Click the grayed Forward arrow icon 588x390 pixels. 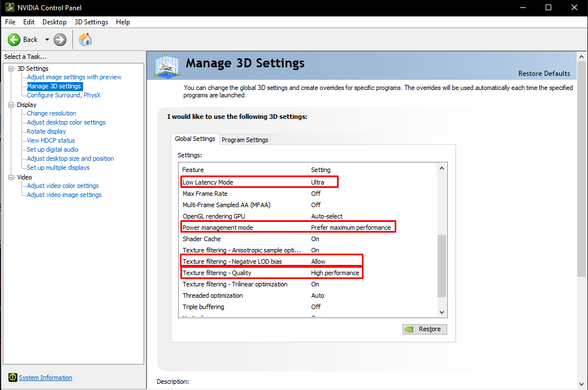tap(60, 40)
